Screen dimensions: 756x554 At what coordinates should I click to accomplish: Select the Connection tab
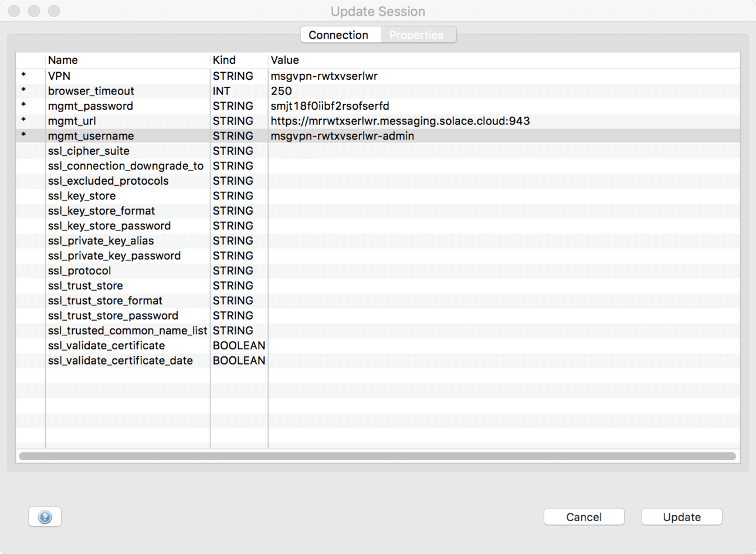(341, 35)
